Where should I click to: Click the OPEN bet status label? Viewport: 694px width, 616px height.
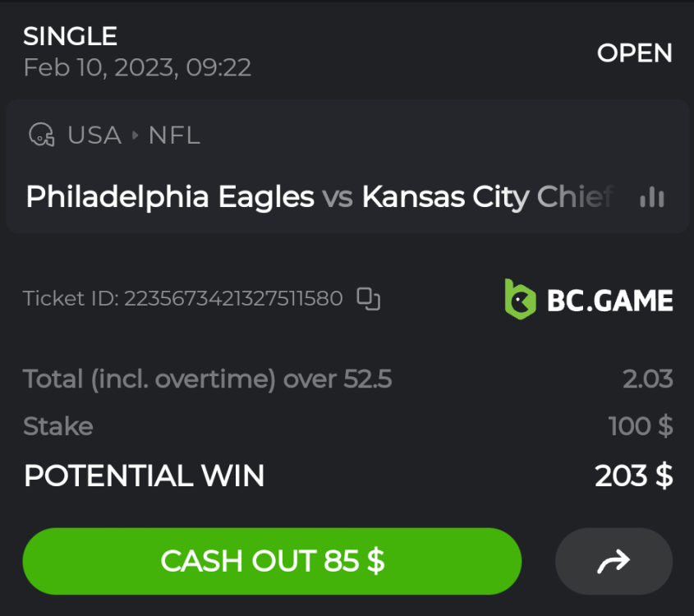(634, 53)
